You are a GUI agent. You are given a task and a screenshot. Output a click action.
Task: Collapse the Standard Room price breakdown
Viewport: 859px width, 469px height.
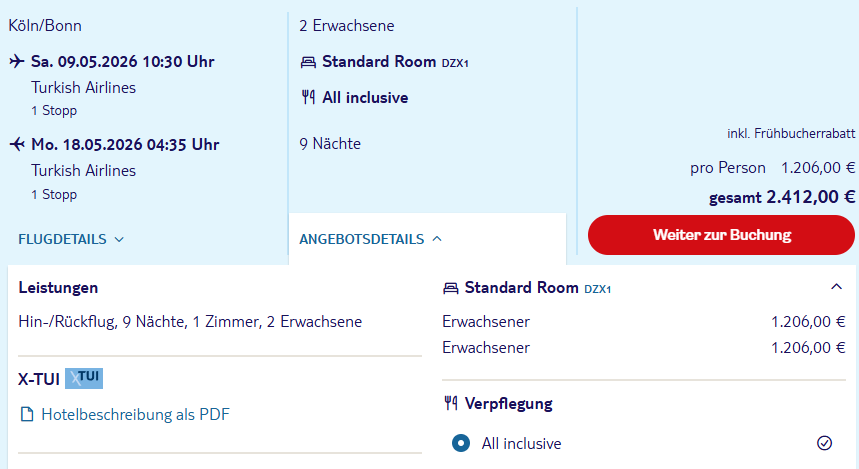[x=836, y=288]
